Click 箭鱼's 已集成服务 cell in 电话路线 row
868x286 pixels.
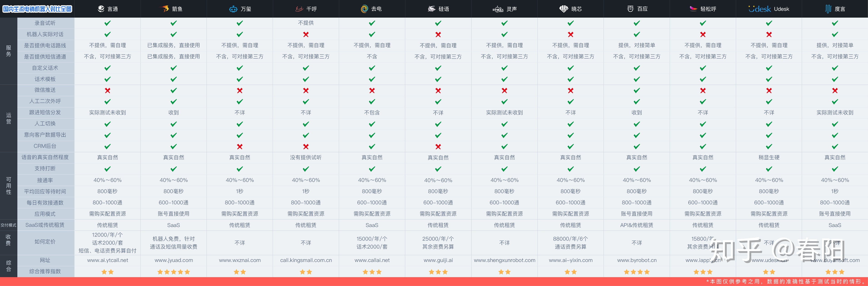[174, 45]
